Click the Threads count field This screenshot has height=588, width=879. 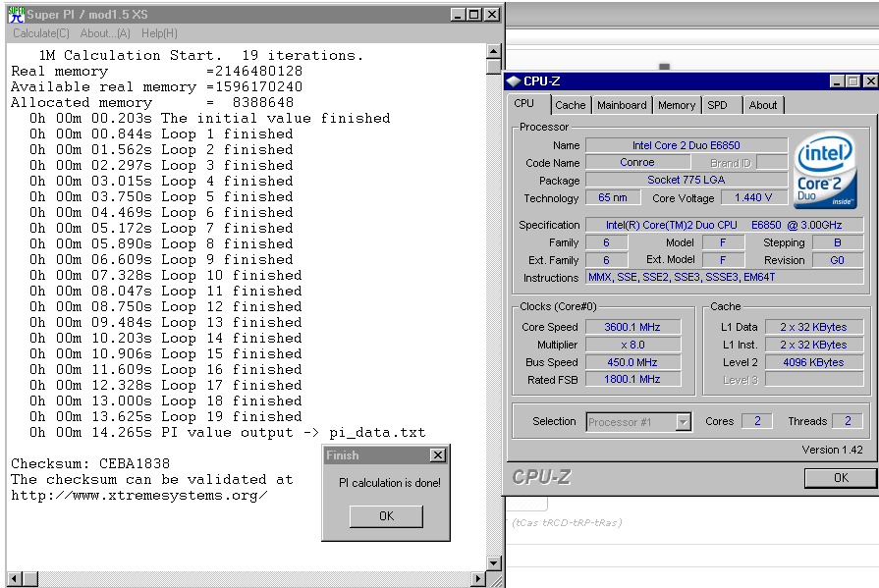pos(848,421)
